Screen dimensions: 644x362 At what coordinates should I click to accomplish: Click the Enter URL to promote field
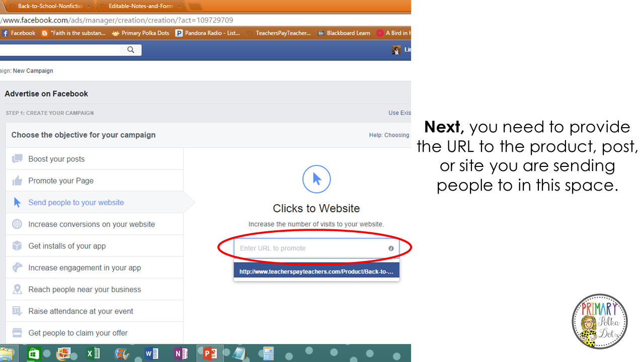point(316,248)
